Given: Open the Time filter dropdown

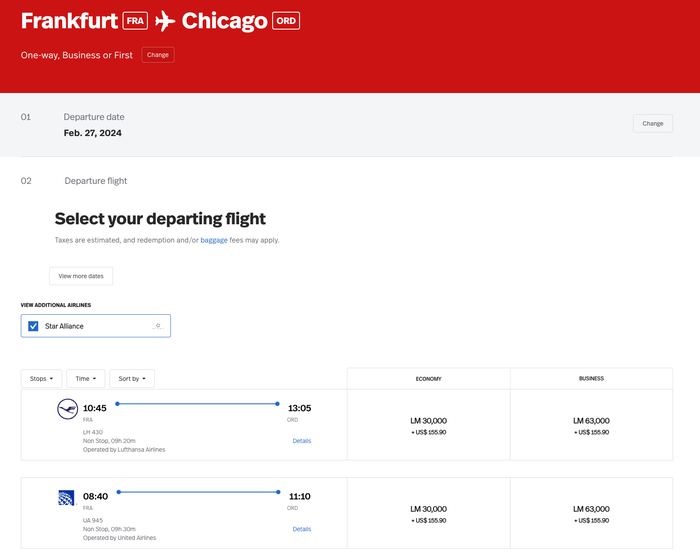Looking at the screenshot, I should [x=86, y=379].
